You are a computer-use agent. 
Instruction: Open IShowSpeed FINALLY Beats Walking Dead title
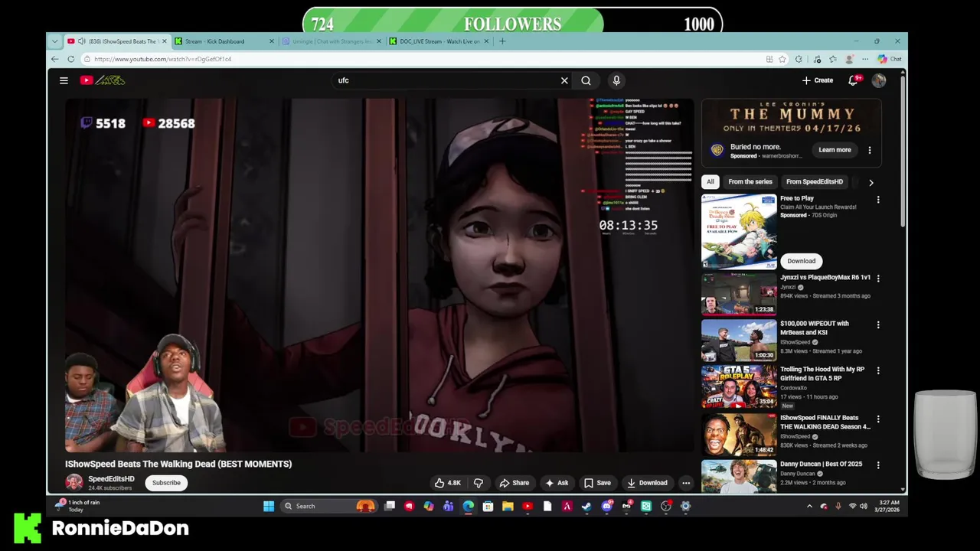point(825,422)
